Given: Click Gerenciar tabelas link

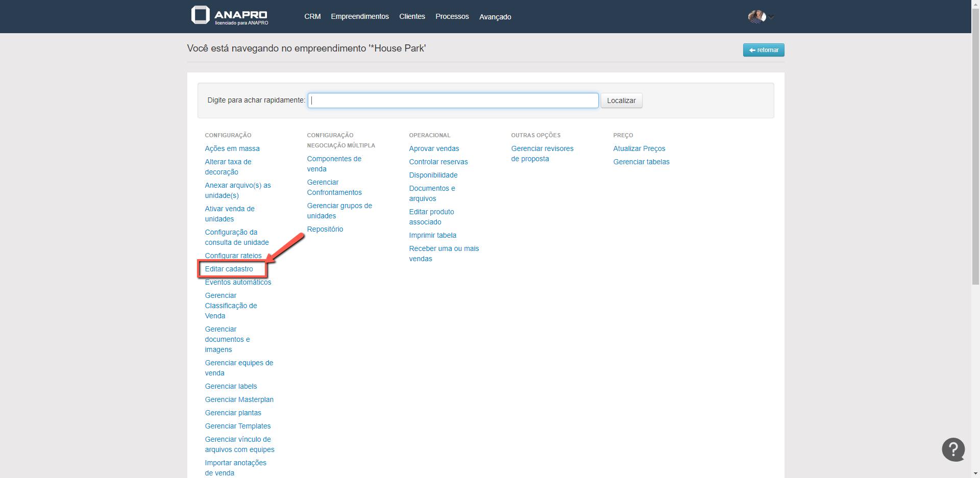Looking at the screenshot, I should pyautogui.click(x=641, y=162).
